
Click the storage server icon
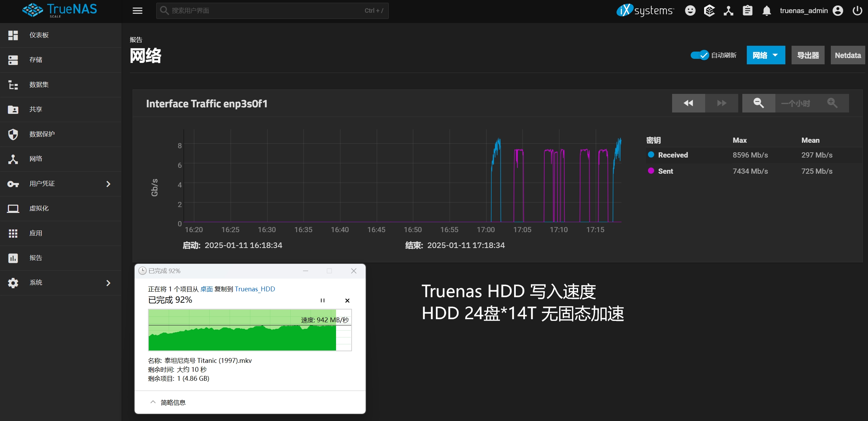tap(13, 60)
